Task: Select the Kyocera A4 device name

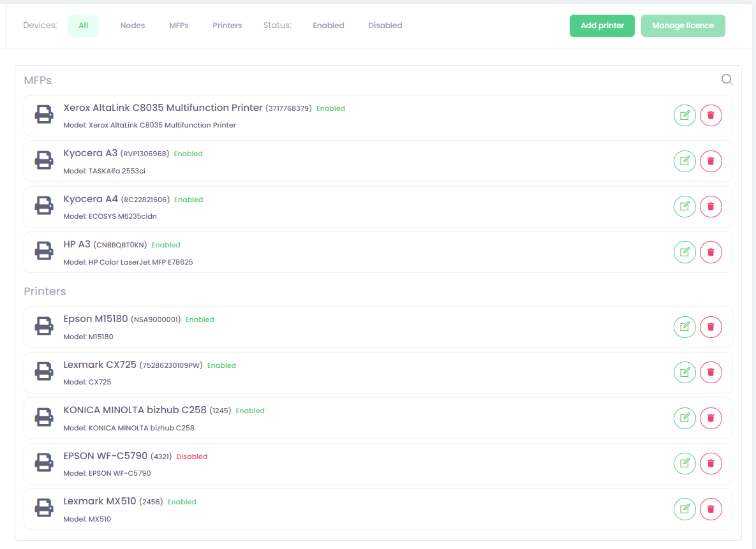Action: click(91, 199)
